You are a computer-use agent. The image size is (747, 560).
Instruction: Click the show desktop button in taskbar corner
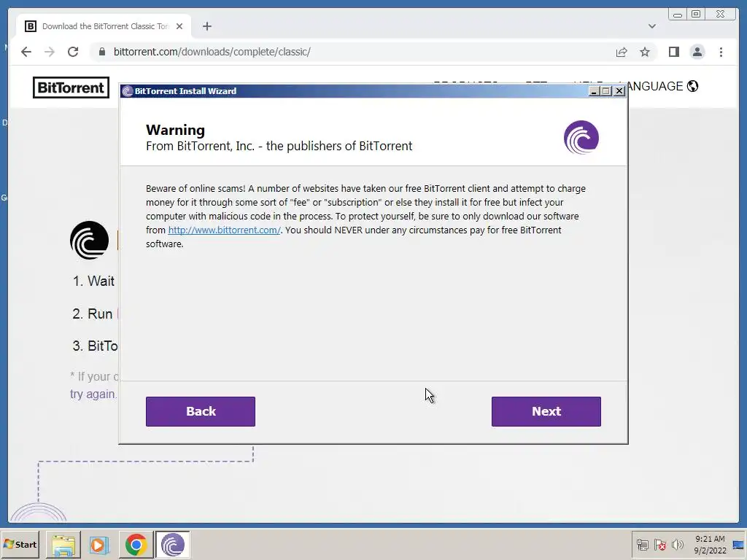tap(738, 545)
